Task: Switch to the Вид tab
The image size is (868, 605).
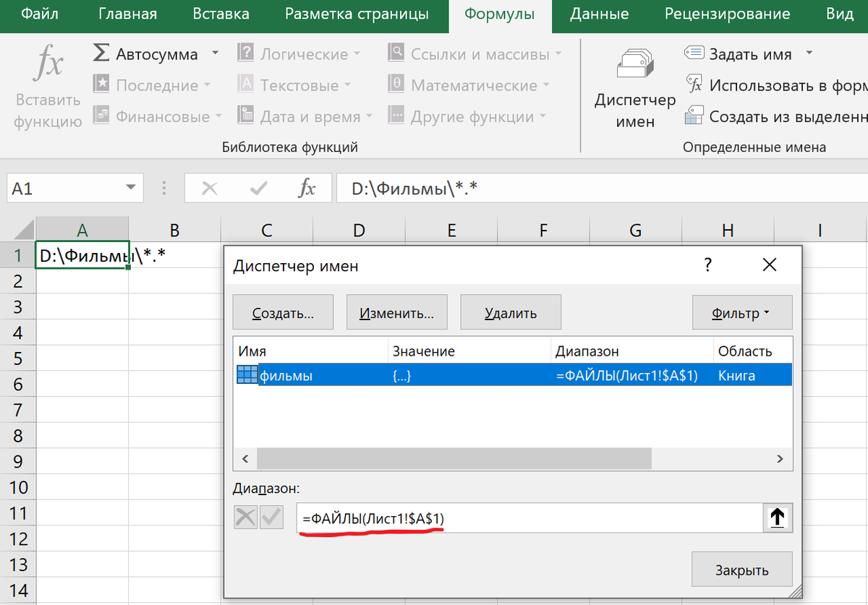Action: pos(840,14)
